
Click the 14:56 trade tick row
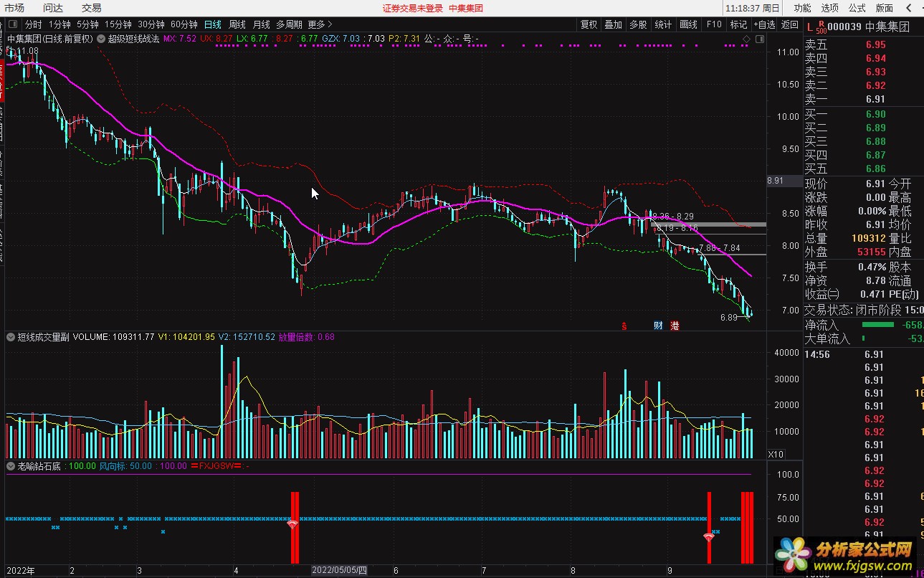click(863, 354)
